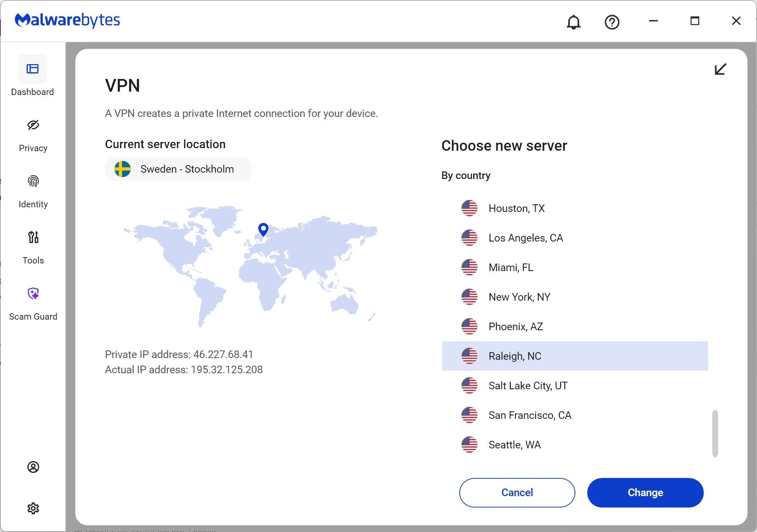The image size is (757, 532).
Task: Open the settings gear icon
Action: point(33,508)
